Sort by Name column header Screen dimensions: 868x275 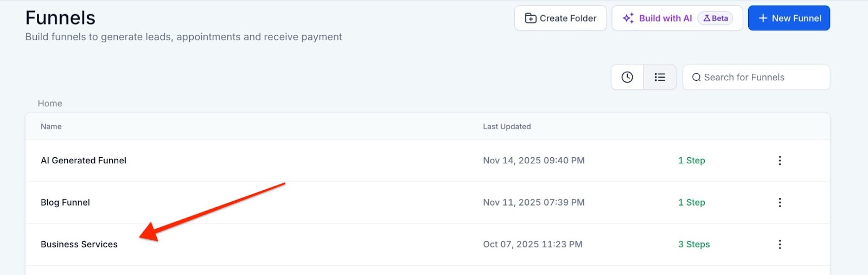[x=51, y=126]
